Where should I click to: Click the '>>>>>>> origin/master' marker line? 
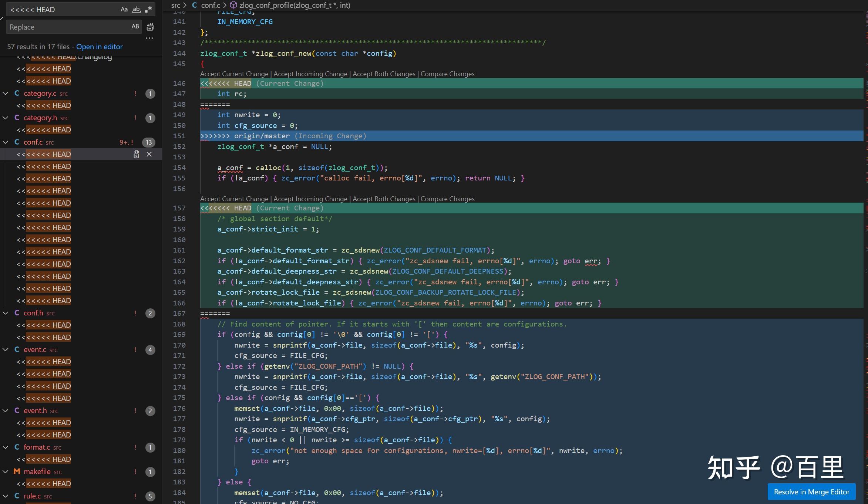pos(532,136)
